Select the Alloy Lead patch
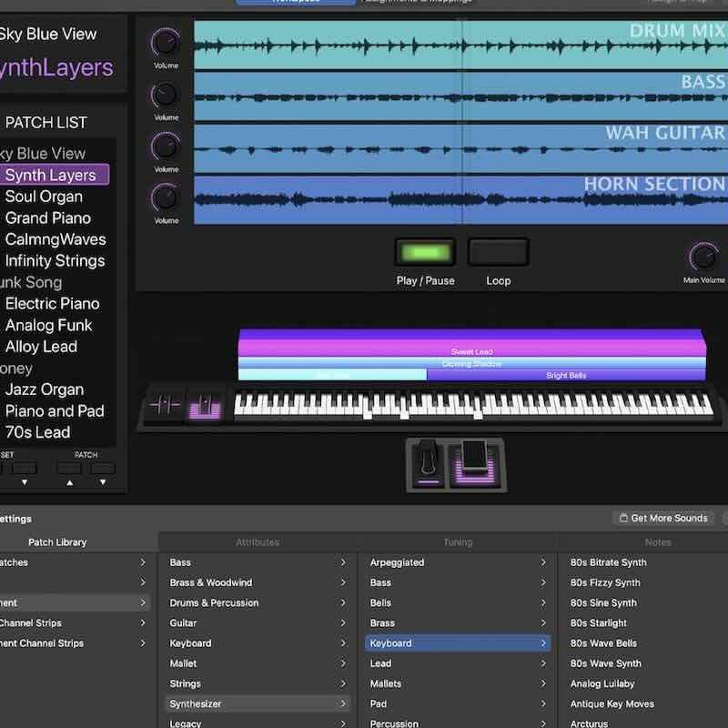The width and height of the screenshot is (728, 728). click(x=41, y=347)
